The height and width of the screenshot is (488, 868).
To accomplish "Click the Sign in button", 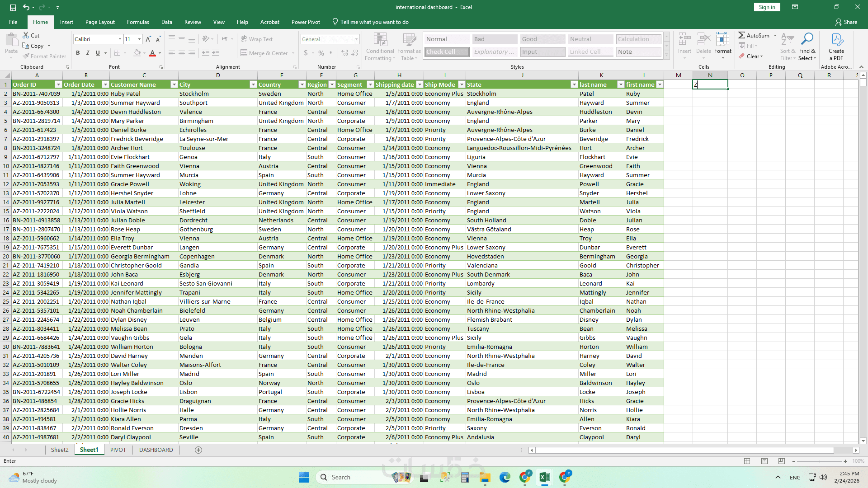I will [x=767, y=7].
